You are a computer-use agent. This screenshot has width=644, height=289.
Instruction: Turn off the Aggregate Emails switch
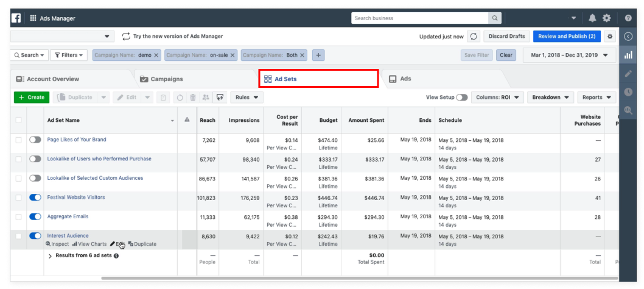click(x=35, y=216)
